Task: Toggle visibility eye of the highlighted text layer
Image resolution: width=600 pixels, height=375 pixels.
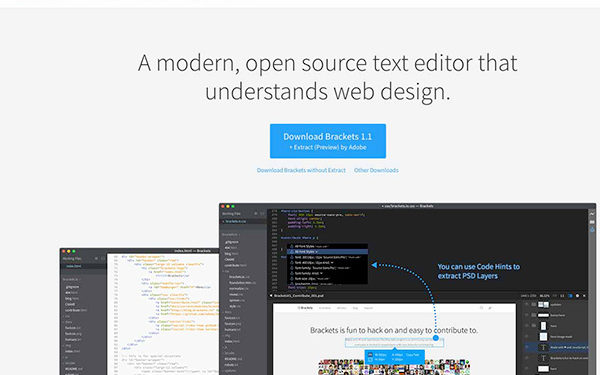Action: point(527,347)
